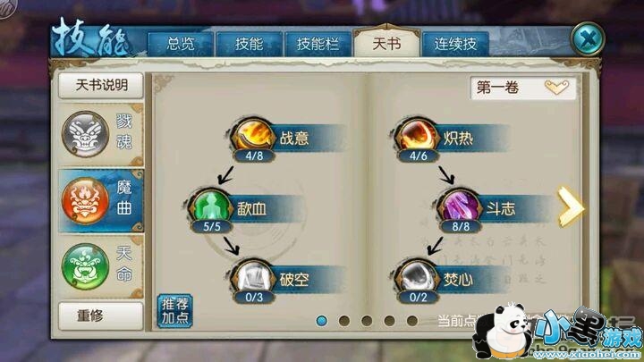Click the 重修 reset button
Screen dimensions: 644x362
tap(101, 316)
